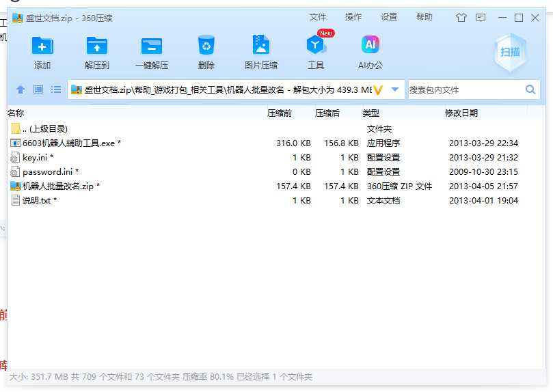
Task: Click the 扫描 scan hexagon button
Action: (x=510, y=52)
